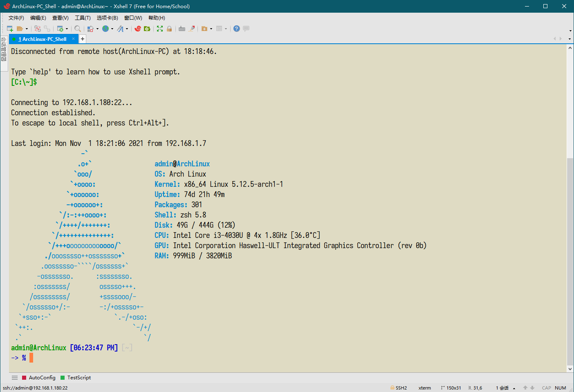Viewport: 574px width, 392px height.
Task: Launch Xftp from the toolbar
Action: (148, 29)
